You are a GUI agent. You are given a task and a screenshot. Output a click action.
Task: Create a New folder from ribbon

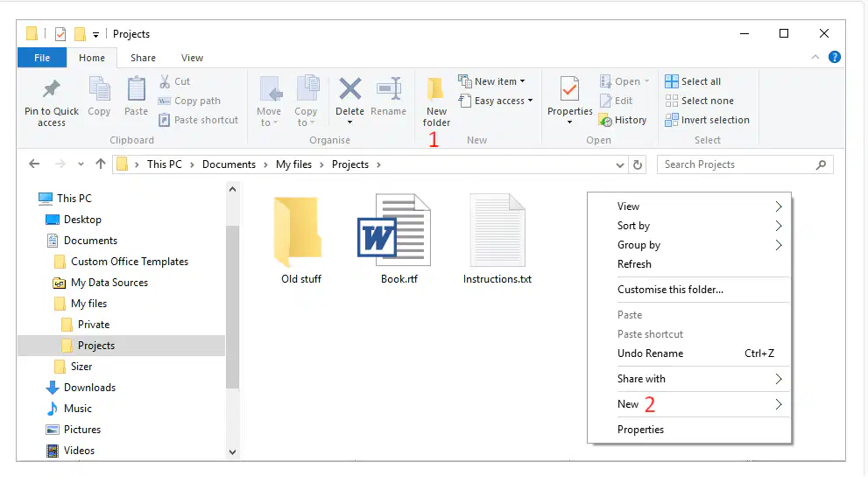pyautogui.click(x=436, y=102)
